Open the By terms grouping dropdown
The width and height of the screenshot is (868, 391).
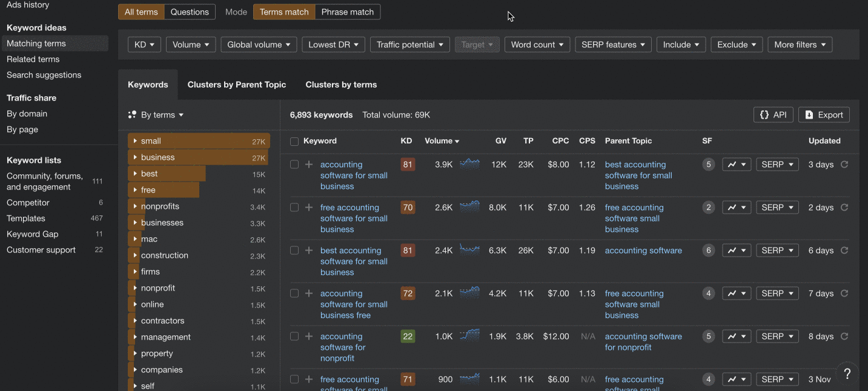pos(156,115)
